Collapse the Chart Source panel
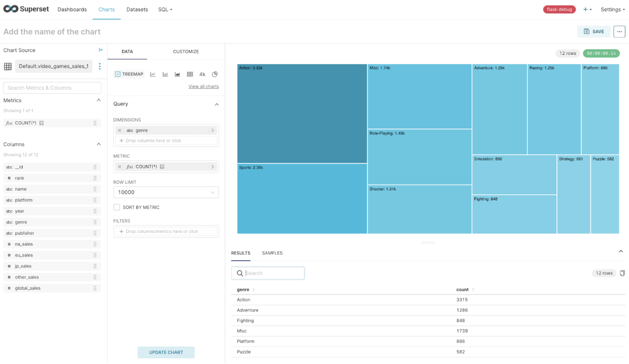Screen dimensions: 629x364 pyautogui.click(x=101, y=50)
